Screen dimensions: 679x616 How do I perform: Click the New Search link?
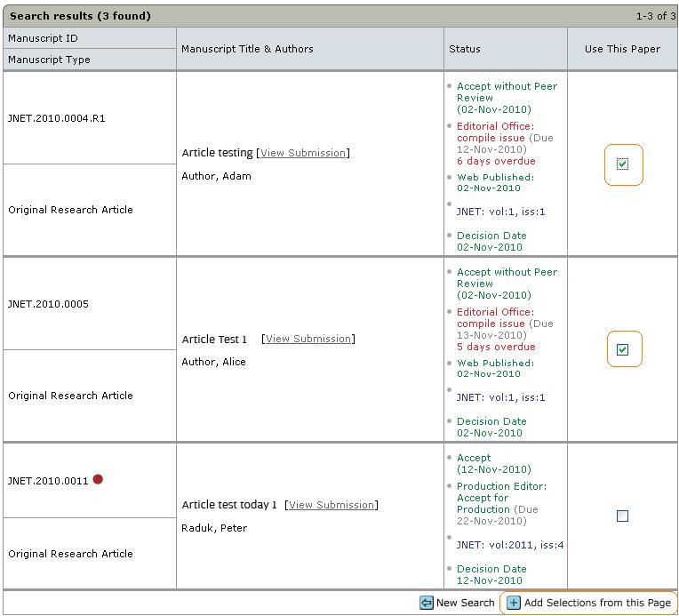click(465, 603)
